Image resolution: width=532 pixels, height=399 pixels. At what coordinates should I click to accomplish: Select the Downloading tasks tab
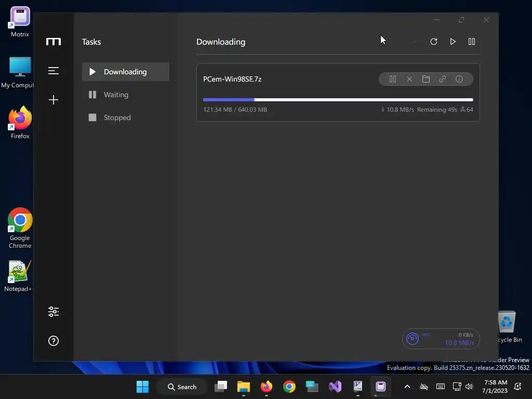pyautogui.click(x=126, y=72)
